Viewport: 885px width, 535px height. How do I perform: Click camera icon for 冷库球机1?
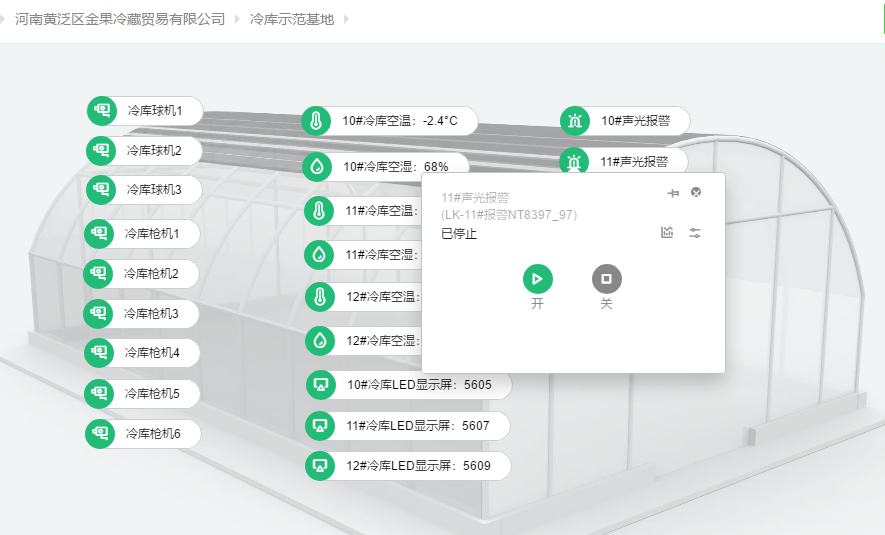tap(102, 110)
